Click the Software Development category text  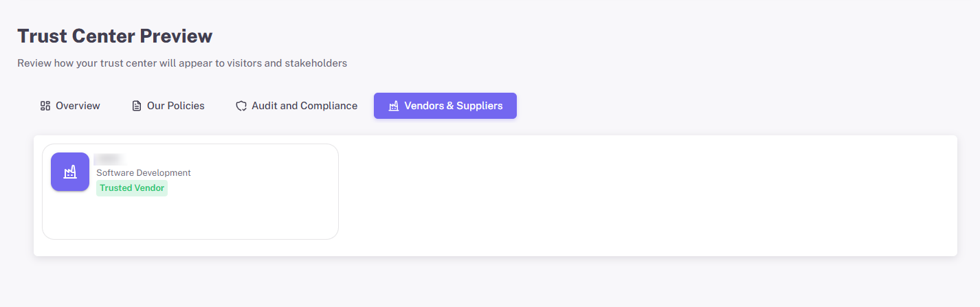point(143,173)
